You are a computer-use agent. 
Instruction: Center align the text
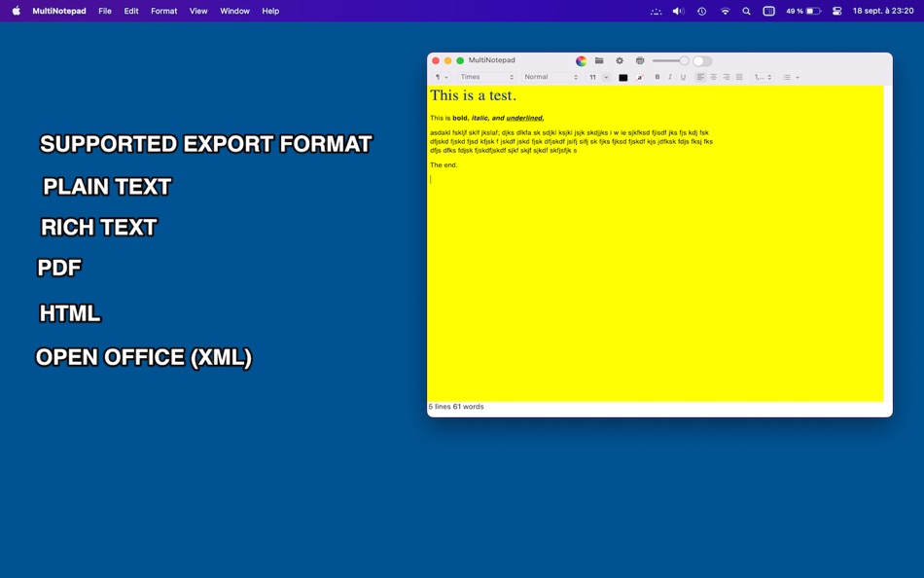[x=714, y=77]
